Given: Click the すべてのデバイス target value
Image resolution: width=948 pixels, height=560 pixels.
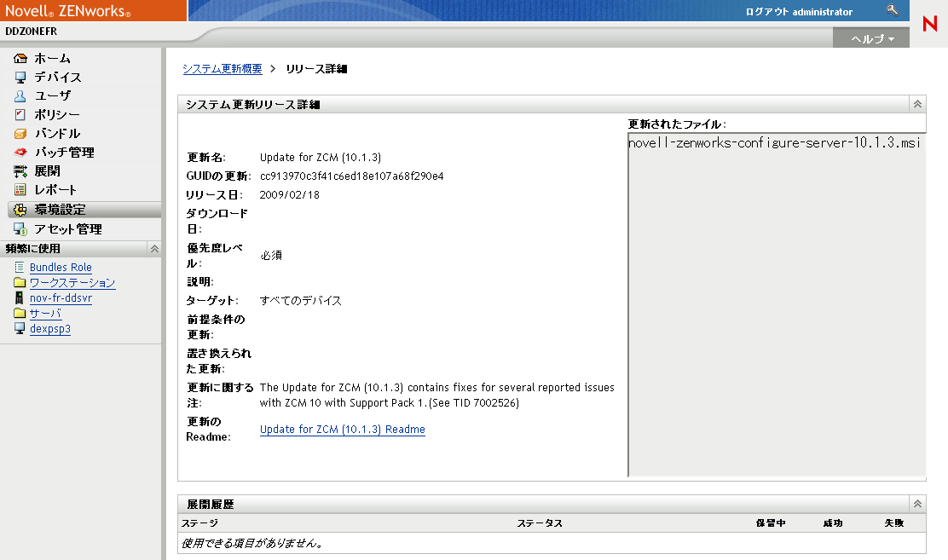Looking at the screenshot, I should pos(300,301).
